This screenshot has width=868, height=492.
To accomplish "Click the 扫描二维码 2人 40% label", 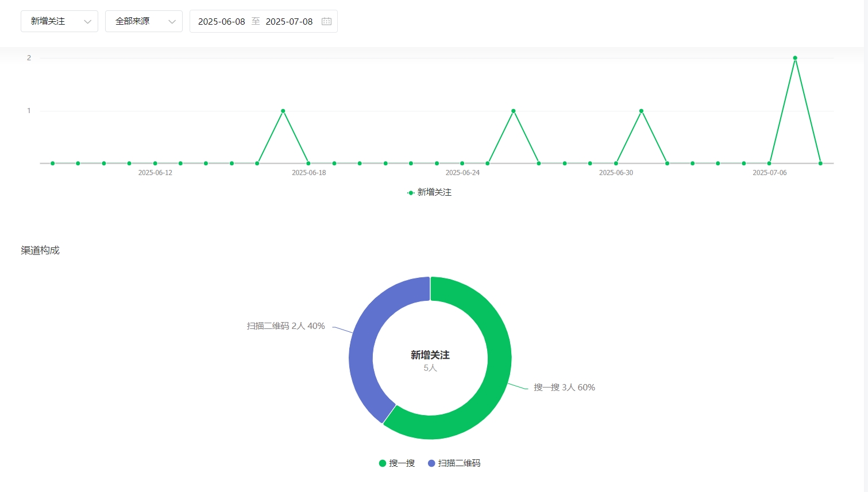I will pos(286,326).
